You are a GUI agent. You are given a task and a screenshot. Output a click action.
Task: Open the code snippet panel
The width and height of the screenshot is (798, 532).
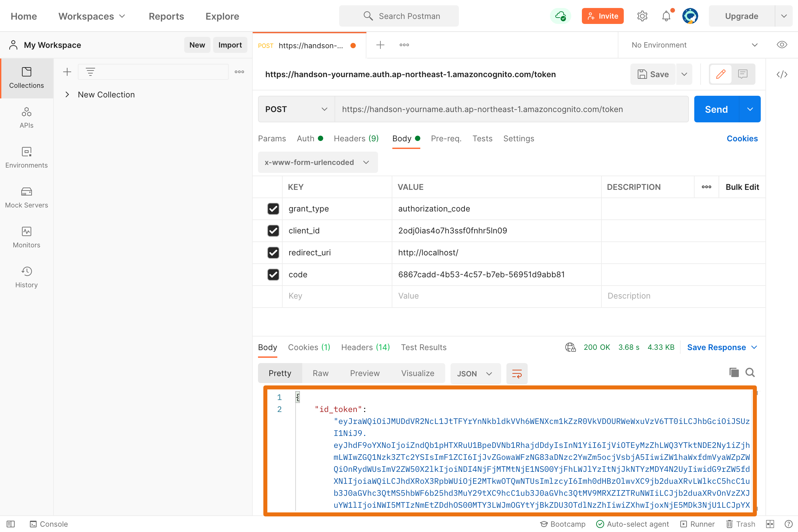782,74
